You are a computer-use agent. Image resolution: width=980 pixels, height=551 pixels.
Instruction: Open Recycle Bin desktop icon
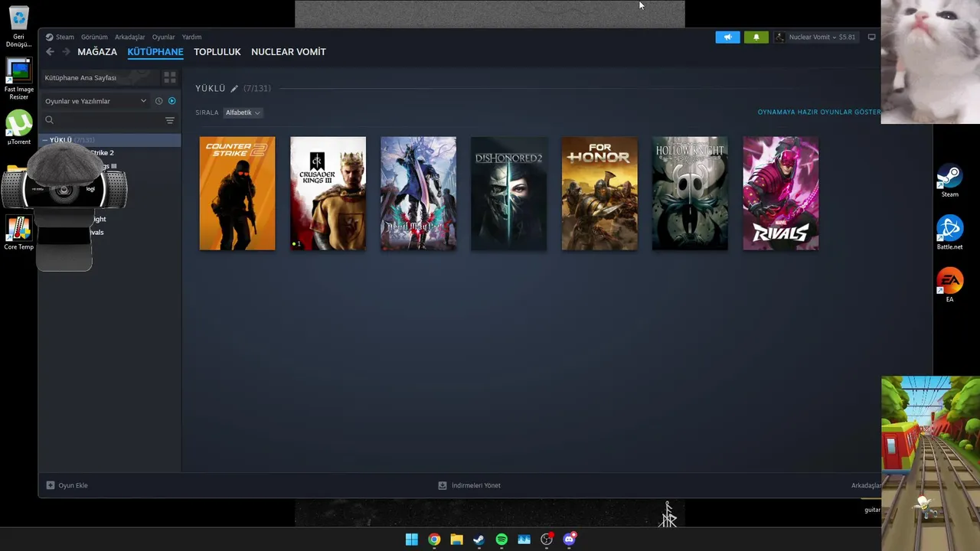click(18, 27)
